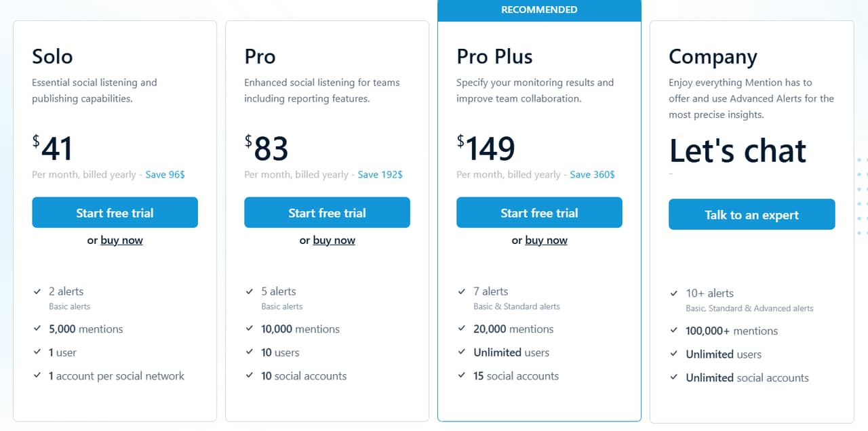868x431 pixels.
Task: Click the checkmark beside Pro's 5 alerts
Action: (250, 291)
